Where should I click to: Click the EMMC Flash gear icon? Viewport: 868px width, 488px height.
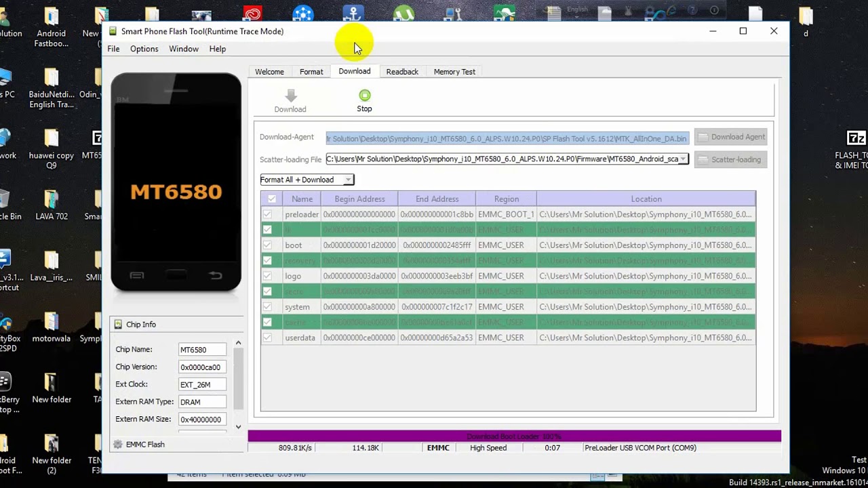tap(118, 445)
